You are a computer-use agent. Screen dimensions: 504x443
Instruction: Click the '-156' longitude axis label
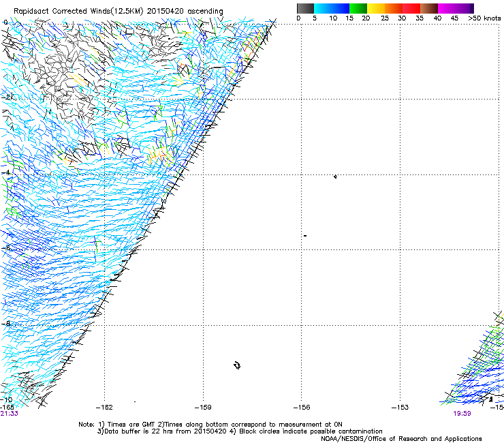pyautogui.click(x=302, y=408)
